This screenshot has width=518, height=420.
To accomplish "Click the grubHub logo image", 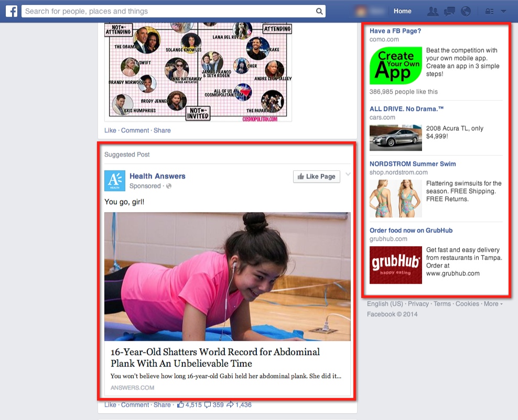I will [x=396, y=265].
